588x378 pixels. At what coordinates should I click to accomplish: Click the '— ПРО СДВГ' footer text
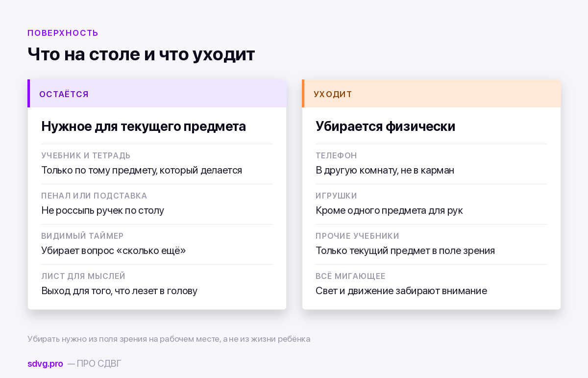coord(94,364)
